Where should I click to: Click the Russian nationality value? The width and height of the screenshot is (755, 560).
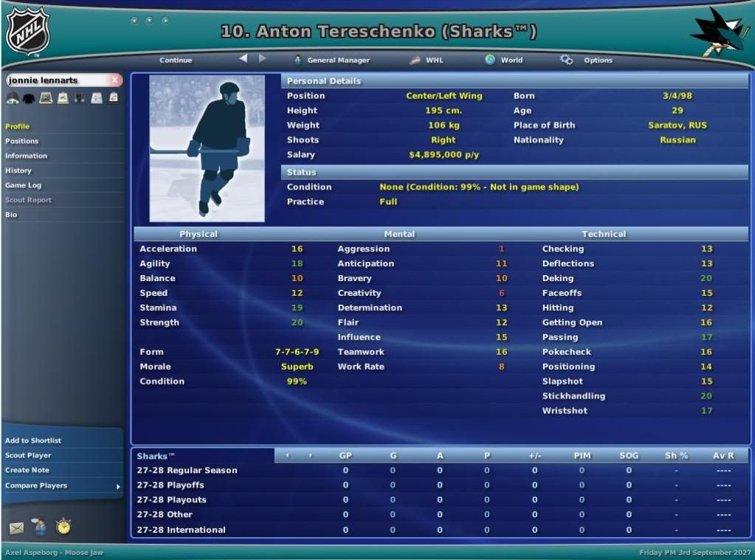point(678,140)
